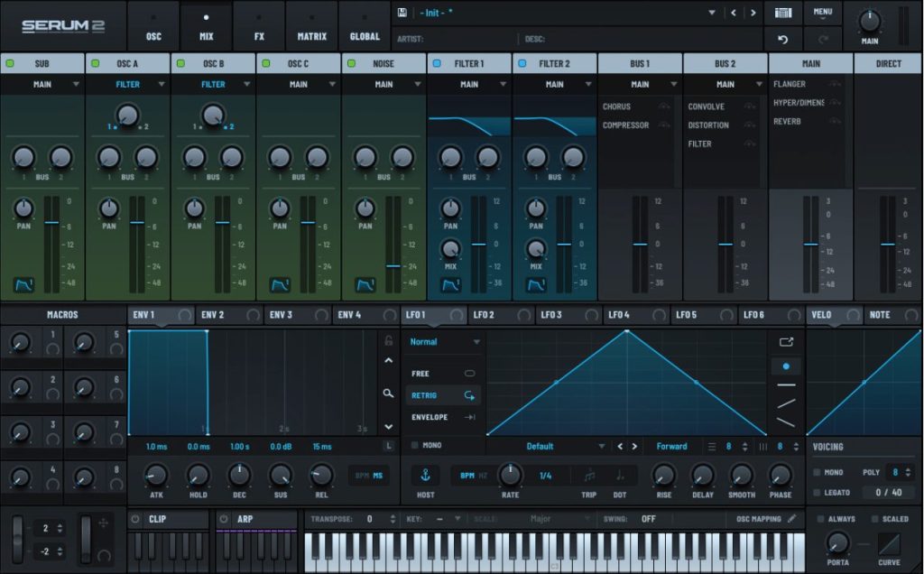The width and height of the screenshot is (924, 574).
Task: Go to the previous preset arrow
Action: point(733,13)
